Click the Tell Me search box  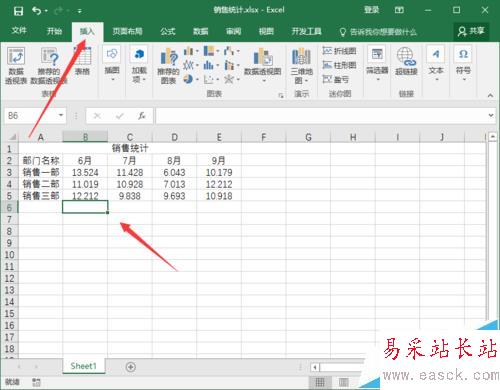pyautogui.click(x=378, y=32)
